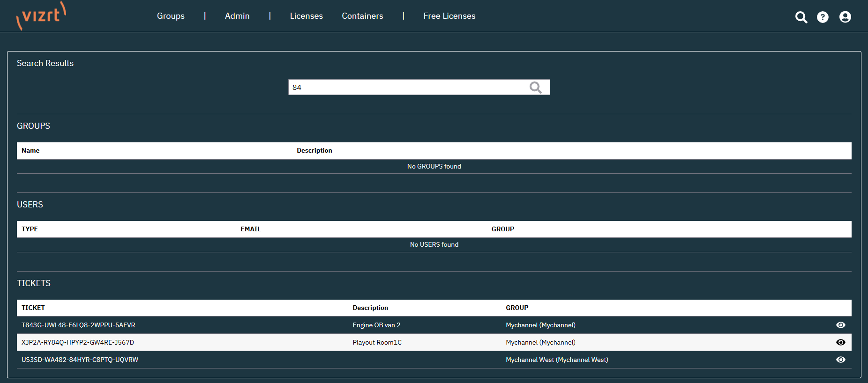Open the search icon in the top bar
Viewport: 868px width, 383px height.
801,17
